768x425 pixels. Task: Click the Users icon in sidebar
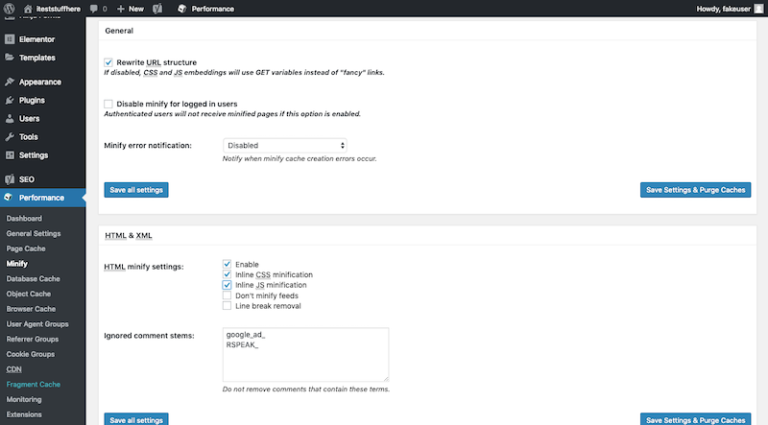coord(9,118)
